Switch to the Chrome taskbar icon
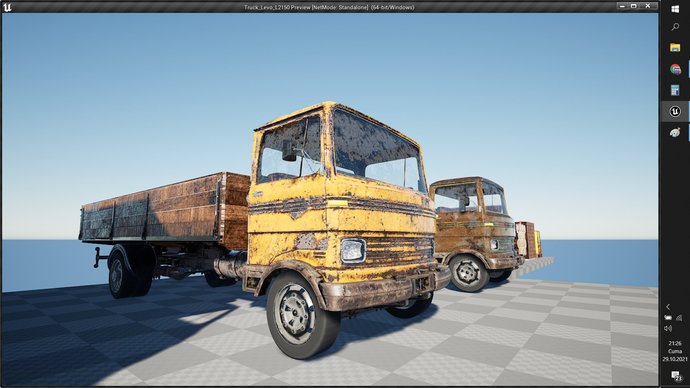The height and width of the screenshot is (388, 690). click(675, 69)
